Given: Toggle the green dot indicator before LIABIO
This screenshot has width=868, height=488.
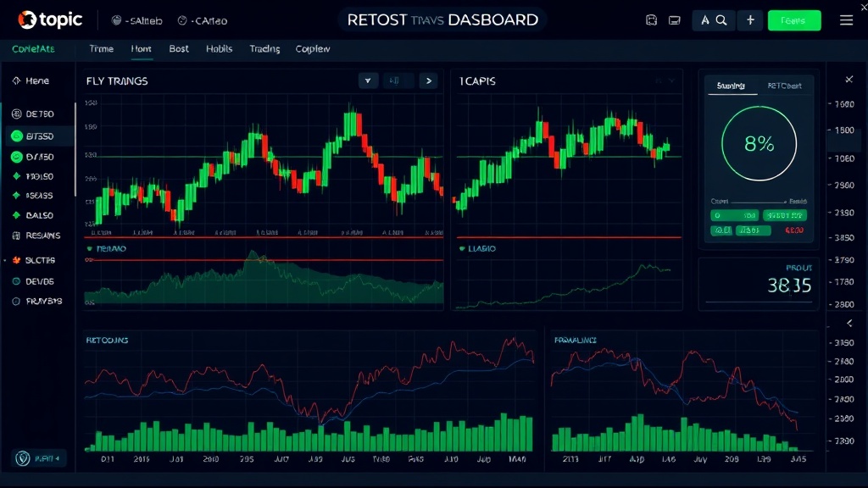Looking at the screenshot, I should click(x=462, y=249).
